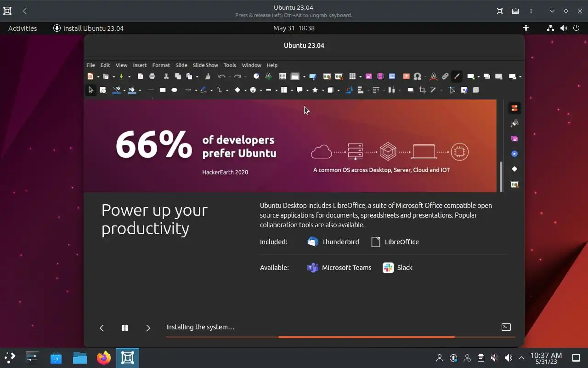The width and height of the screenshot is (588, 368).
Task: Open the Firefox icon in taskbar
Action: pyautogui.click(x=104, y=357)
